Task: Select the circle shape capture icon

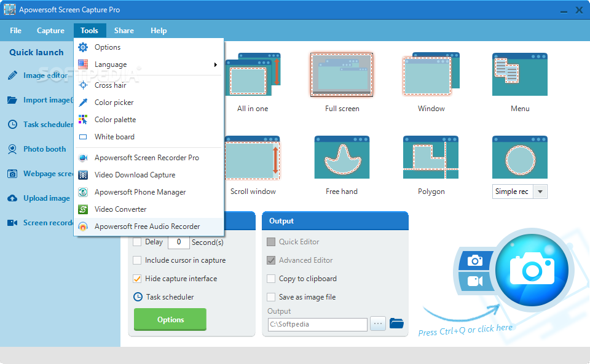Action: (520, 157)
